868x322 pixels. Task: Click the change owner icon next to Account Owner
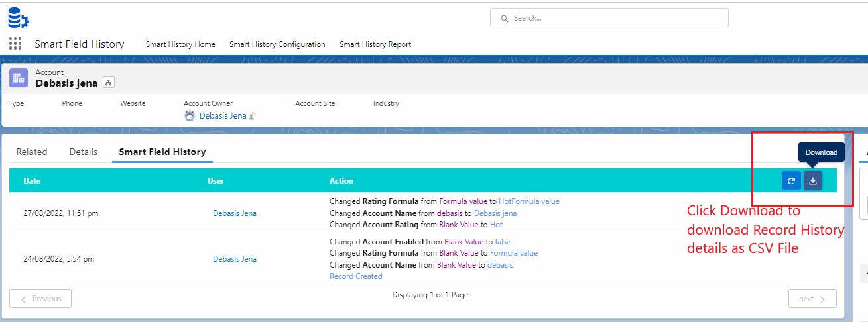[x=253, y=116]
